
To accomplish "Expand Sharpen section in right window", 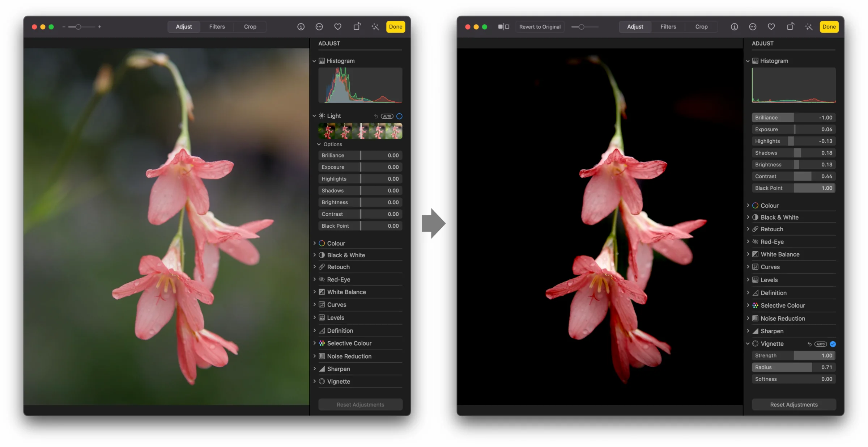I will coord(748,331).
